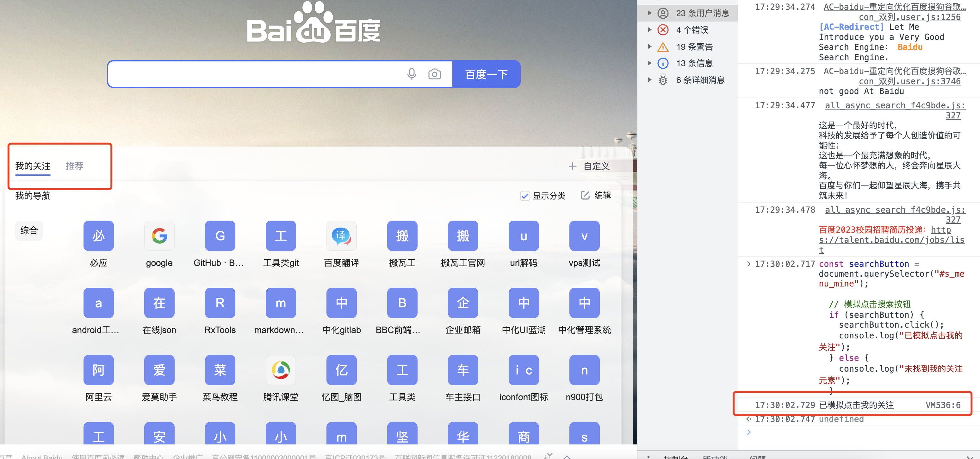Expand the 19 条警告 warnings group
980x459 pixels.
point(650,47)
